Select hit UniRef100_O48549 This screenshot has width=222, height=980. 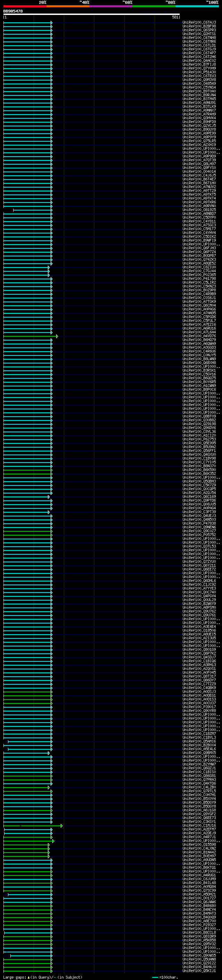click(x=199, y=83)
